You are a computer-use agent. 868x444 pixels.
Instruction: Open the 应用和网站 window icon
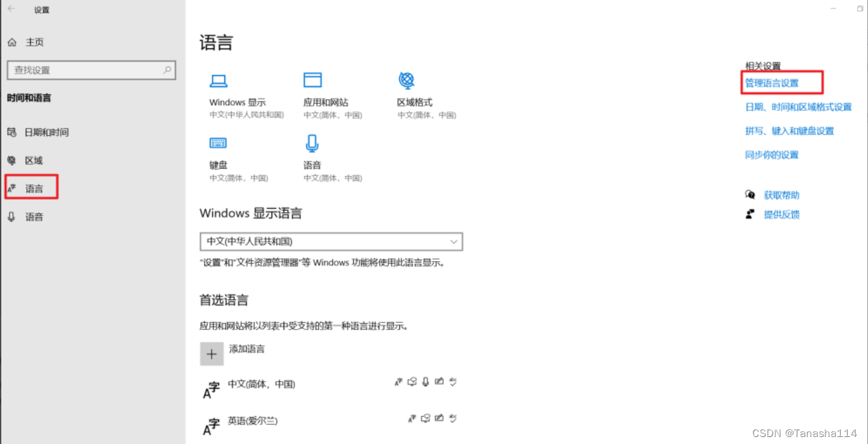click(312, 79)
